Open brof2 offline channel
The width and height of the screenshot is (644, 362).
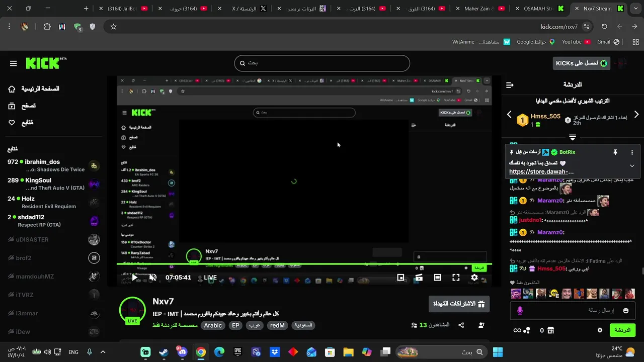pos(53,258)
